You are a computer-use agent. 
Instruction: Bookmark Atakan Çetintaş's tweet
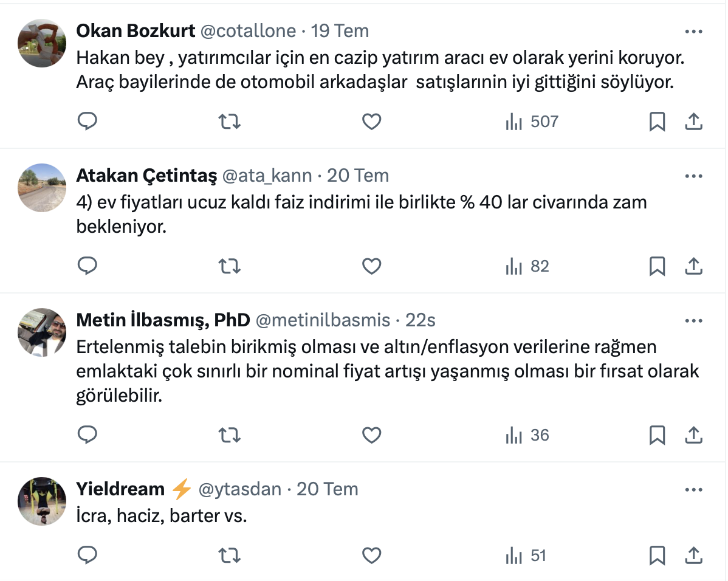point(657,266)
